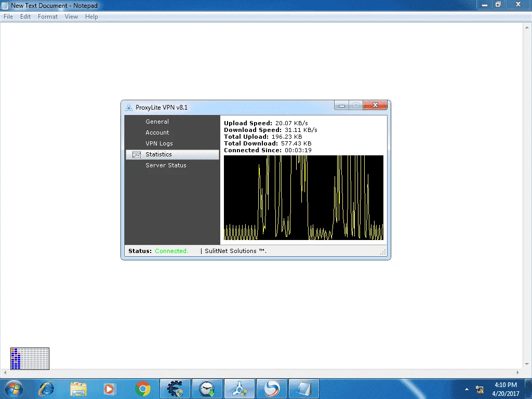532x399 pixels.
Task: Minimize the ProxyLite VPN window
Action: coord(342,105)
